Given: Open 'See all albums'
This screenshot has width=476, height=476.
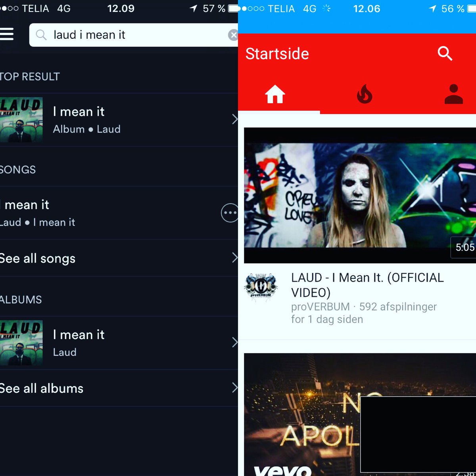Looking at the screenshot, I should coord(119,388).
